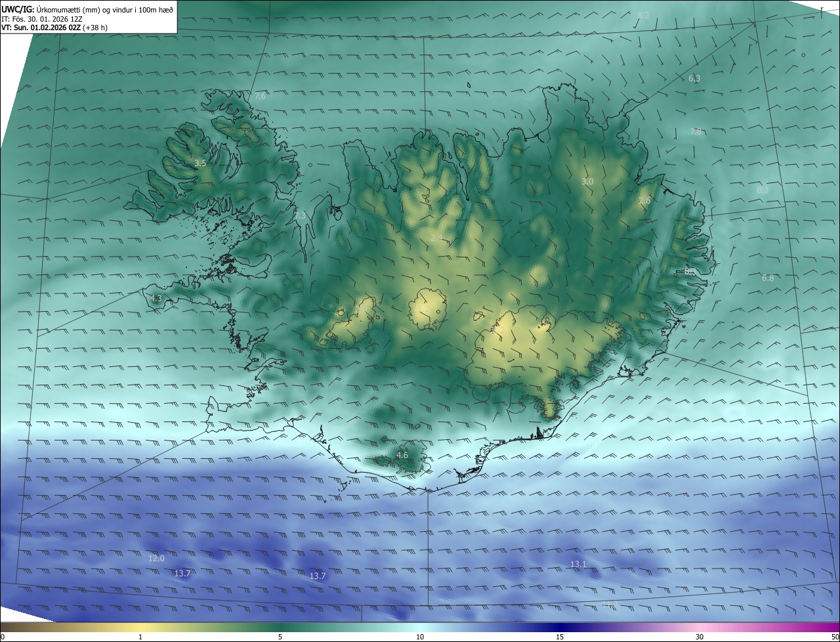Click the 6.8 value label off the east fjords
This screenshot has width=840, height=642.
point(768,278)
